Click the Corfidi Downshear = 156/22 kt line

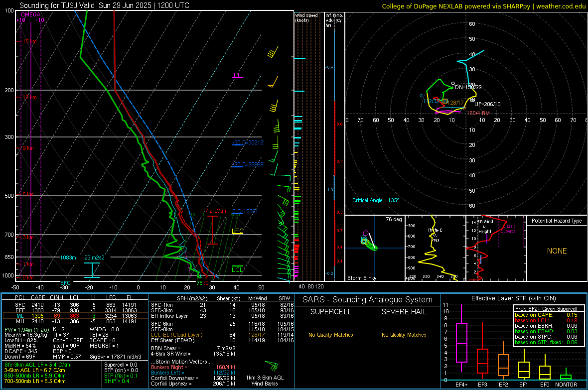pos(193,378)
